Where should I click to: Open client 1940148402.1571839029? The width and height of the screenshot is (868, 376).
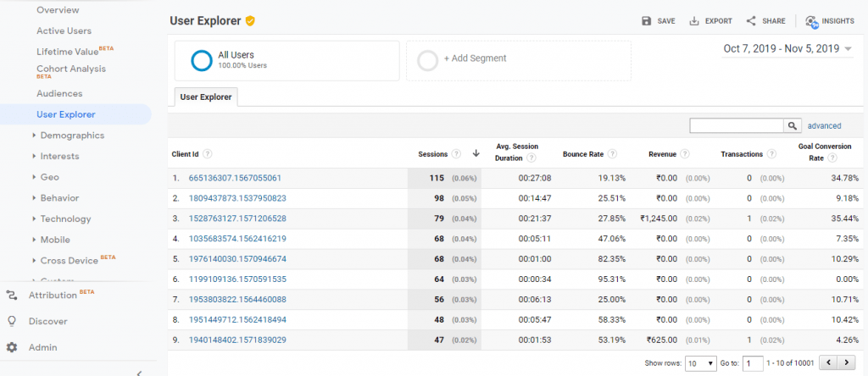[237, 340]
